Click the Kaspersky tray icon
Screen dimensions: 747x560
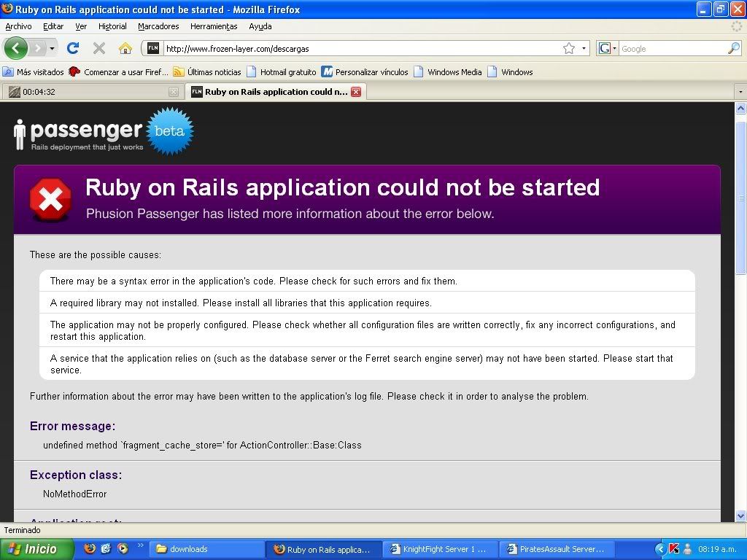point(674,549)
